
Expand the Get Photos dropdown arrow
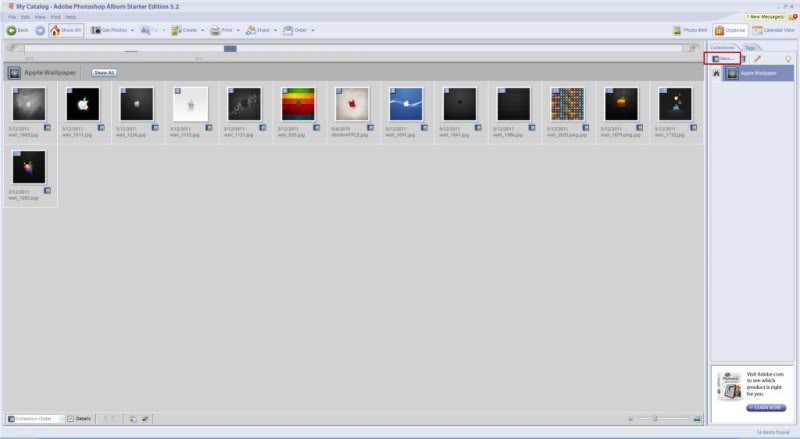(132, 31)
